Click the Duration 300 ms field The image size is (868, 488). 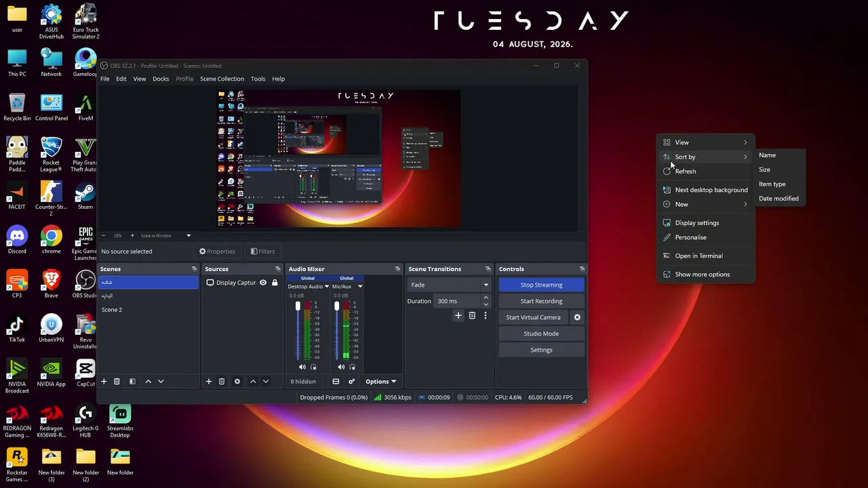[457, 301]
